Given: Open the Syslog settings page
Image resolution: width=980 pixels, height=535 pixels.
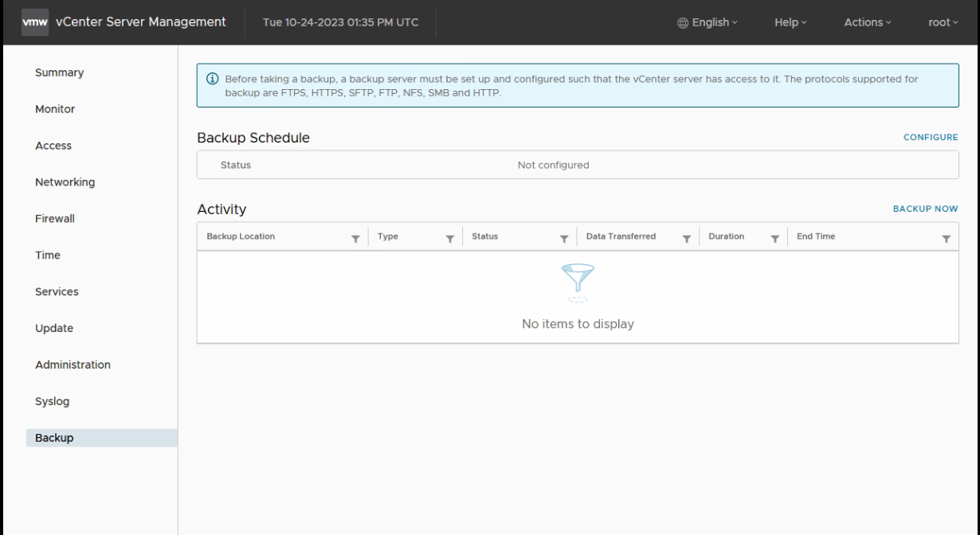Looking at the screenshot, I should tap(53, 401).
